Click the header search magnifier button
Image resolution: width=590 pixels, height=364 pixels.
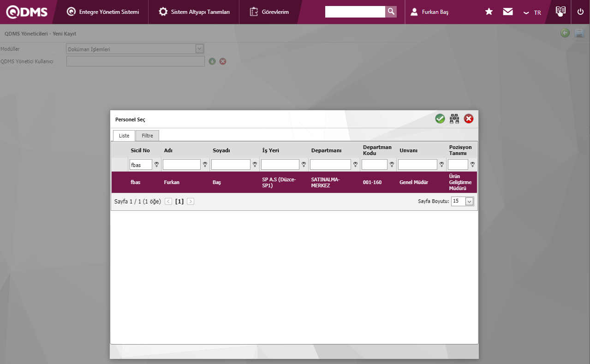coord(391,12)
